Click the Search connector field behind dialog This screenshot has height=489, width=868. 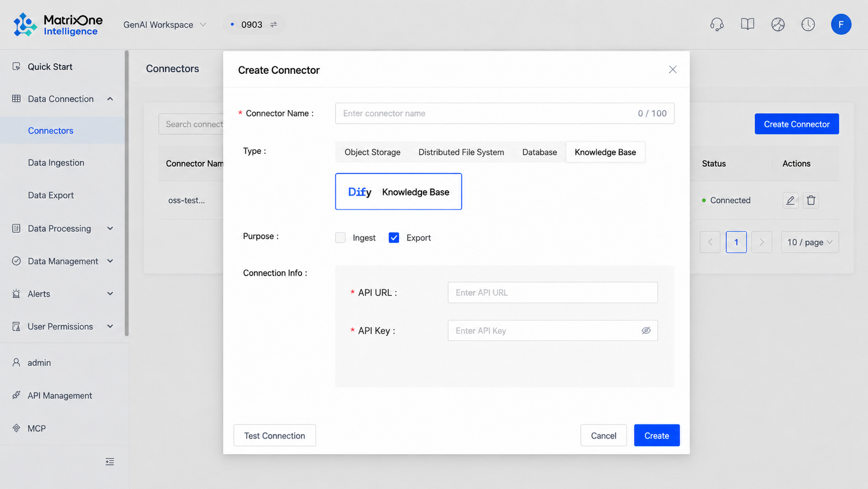[x=191, y=124]
